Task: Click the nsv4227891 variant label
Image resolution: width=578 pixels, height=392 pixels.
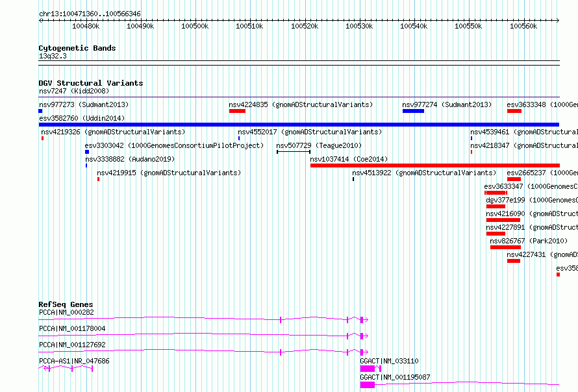Action: [531, 227]
